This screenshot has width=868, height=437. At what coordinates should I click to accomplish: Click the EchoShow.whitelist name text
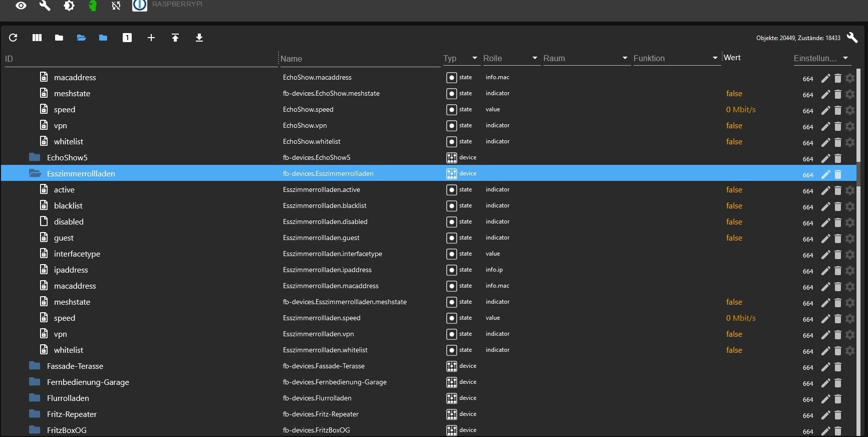coord(312,141)
